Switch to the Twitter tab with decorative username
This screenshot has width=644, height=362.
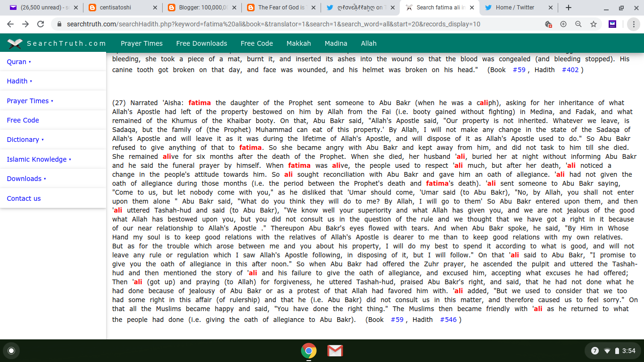tap(360, 8)
